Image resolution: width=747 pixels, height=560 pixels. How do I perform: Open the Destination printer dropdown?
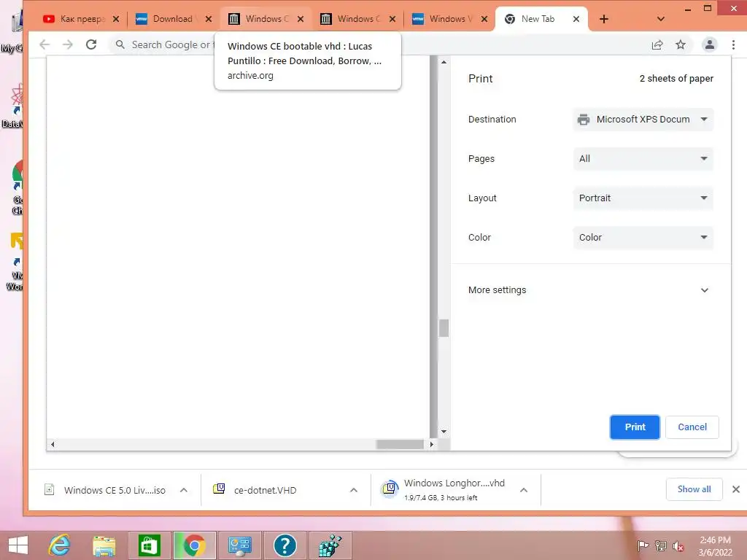pyautogui.click(x=643, y=119)
